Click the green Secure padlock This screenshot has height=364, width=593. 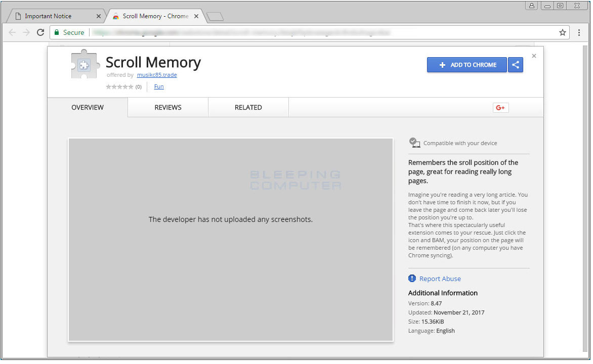tap(57, 32)
